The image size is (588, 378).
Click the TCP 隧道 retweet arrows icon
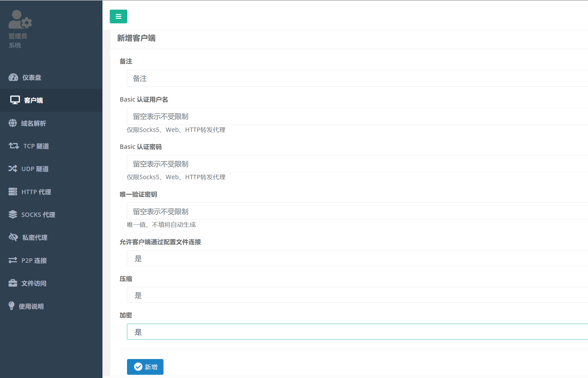(14, 146)
